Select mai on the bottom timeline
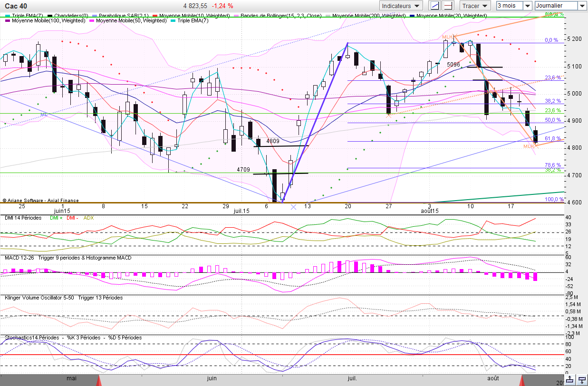The width and height of the screenshot is (588, 386). pos(71,378)
